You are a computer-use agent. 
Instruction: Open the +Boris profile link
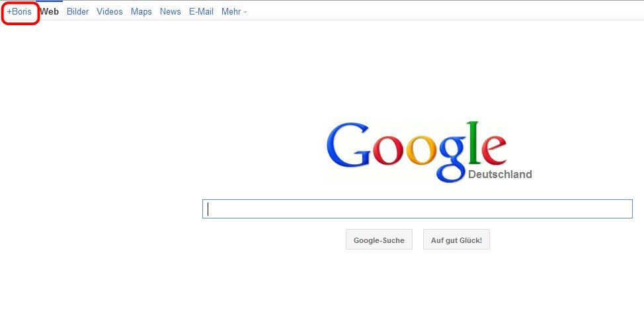19,12
